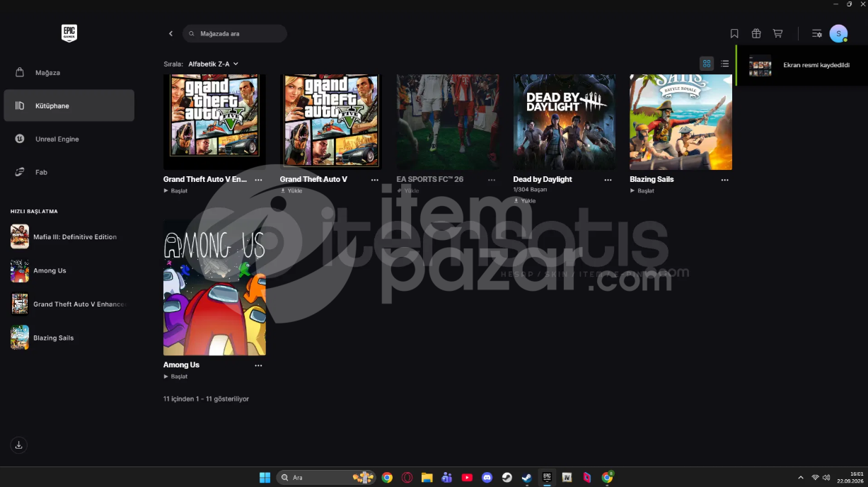Click the Blazing Sails game title

652,179
